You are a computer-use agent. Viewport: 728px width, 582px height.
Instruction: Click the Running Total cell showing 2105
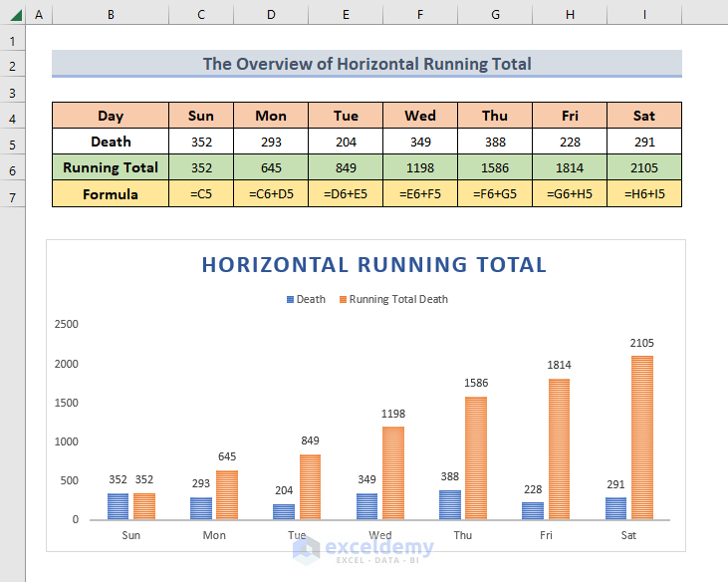(644, 167)
